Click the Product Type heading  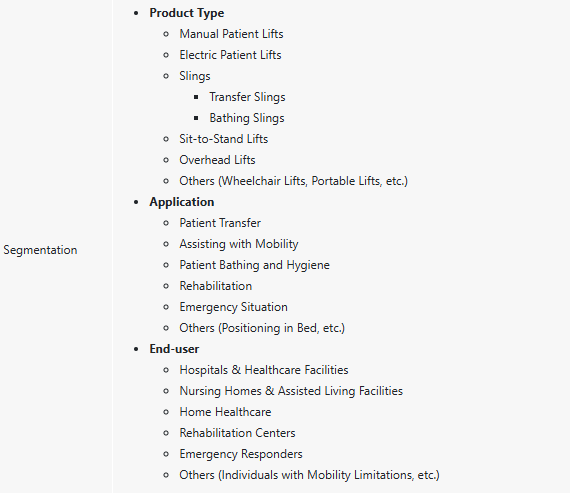click(186, 13)
